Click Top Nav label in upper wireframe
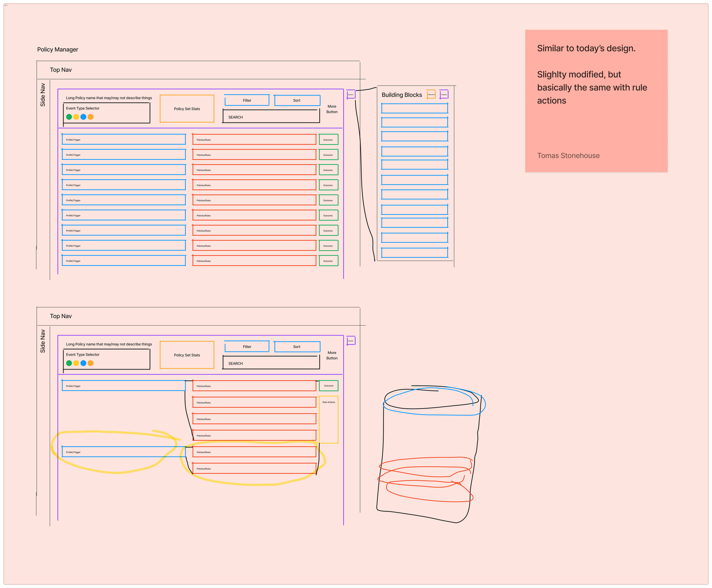The height and width of the screenshot is (588, 712). coord(61,70)
